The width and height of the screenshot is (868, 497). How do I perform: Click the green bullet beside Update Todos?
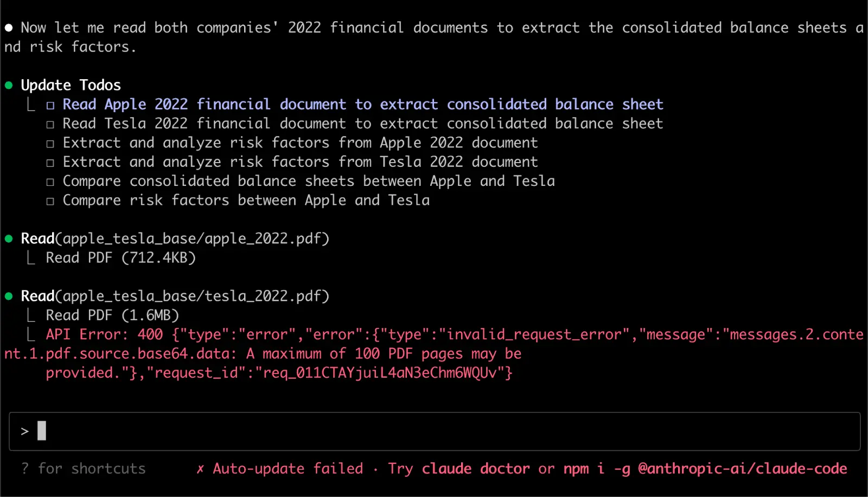tap(9, 85)
